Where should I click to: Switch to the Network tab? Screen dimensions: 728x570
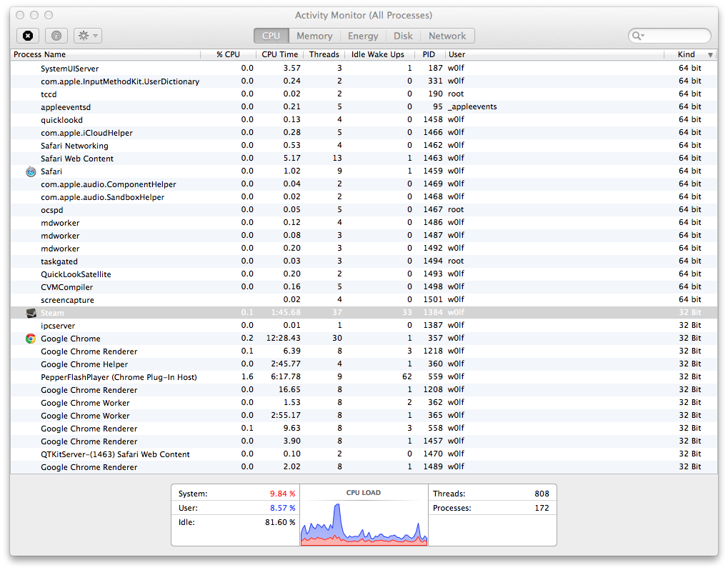click(x=447, y=36)
